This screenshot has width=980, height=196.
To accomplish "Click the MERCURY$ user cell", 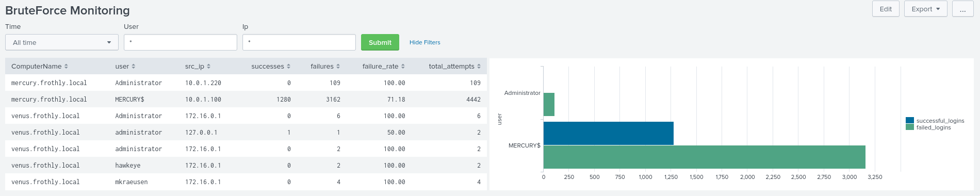I will click(129, 99).
